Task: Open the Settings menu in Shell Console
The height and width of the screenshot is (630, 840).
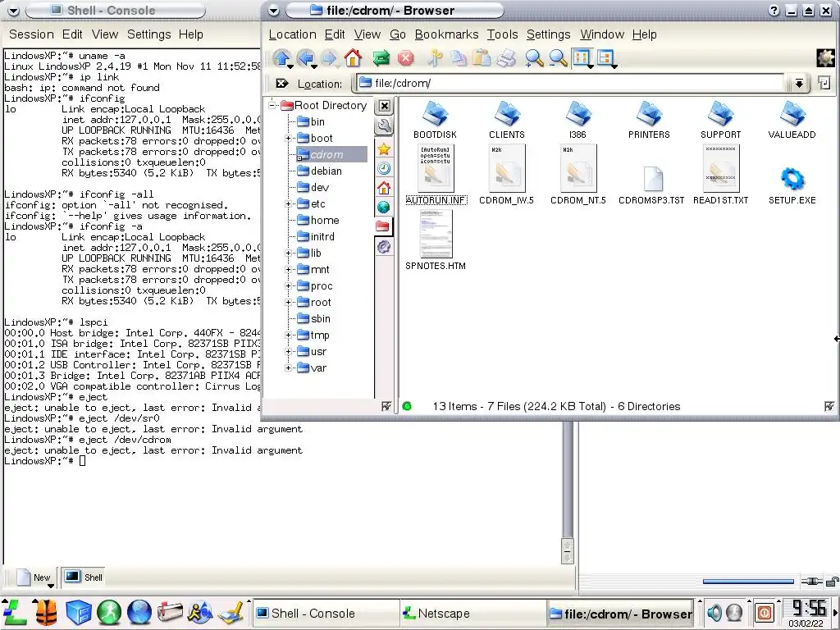Action: click(149, 34)
